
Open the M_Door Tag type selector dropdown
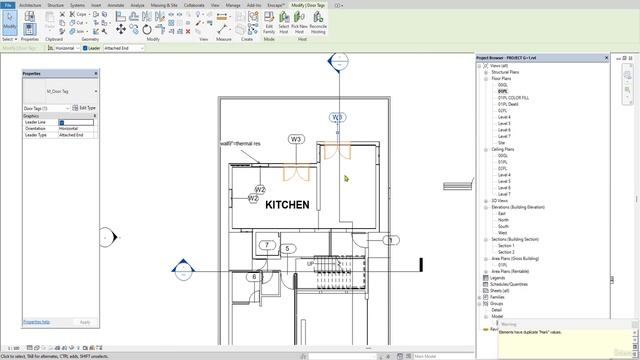96,91
